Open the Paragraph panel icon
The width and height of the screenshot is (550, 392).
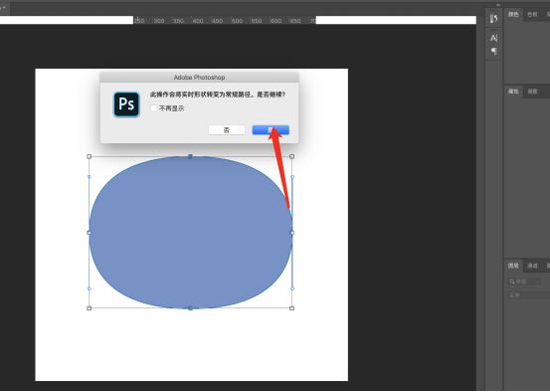(494, 51)
